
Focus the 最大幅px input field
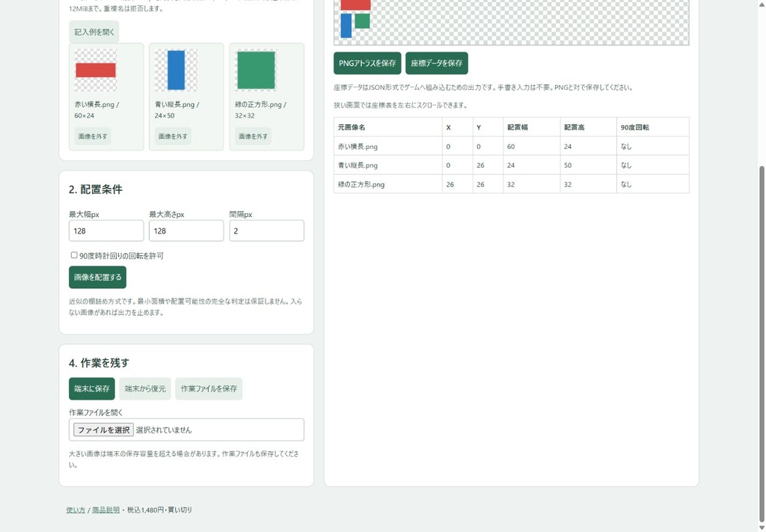tap(106, 230)
